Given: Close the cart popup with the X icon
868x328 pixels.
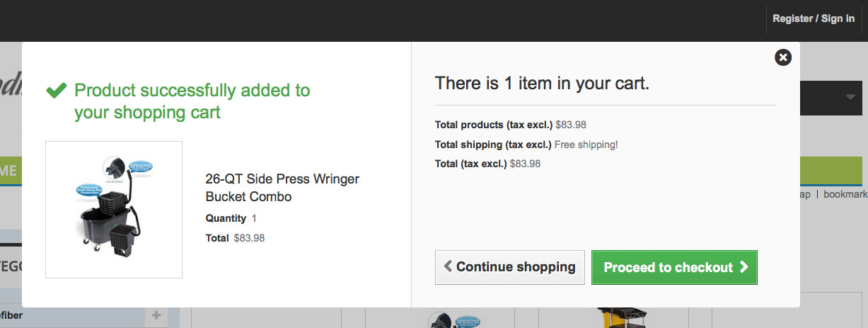Looking at the screenshot, I should (782, 57).
